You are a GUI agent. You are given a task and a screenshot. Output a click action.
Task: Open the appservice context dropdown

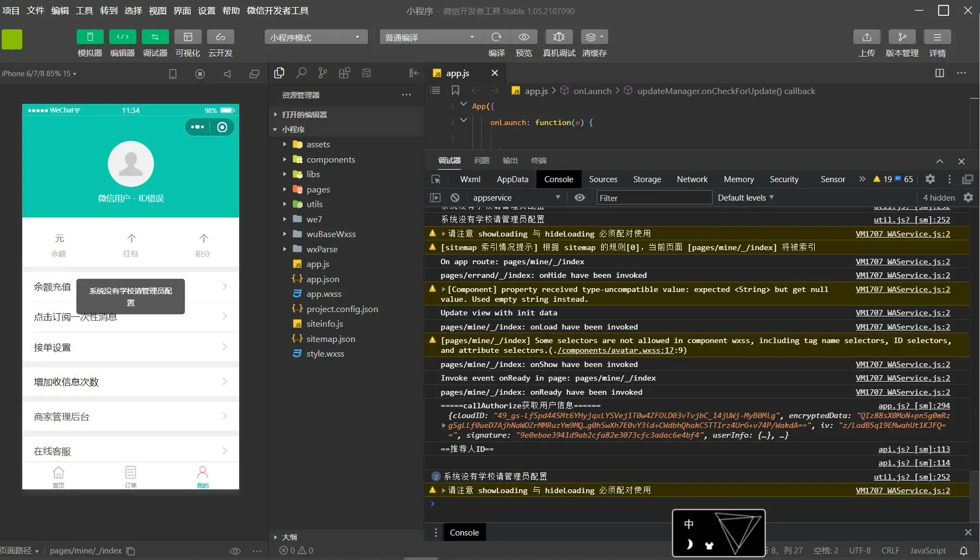(516, 198)
